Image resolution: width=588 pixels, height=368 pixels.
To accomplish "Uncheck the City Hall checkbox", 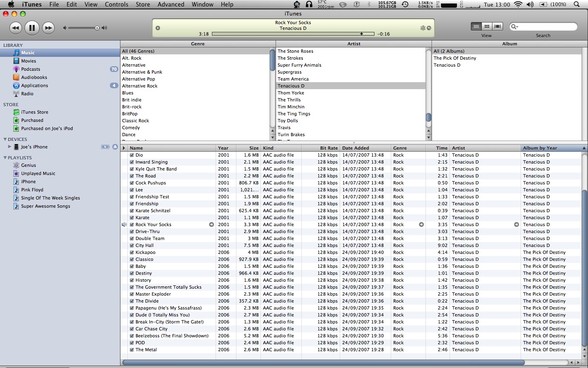I will 132,246.
